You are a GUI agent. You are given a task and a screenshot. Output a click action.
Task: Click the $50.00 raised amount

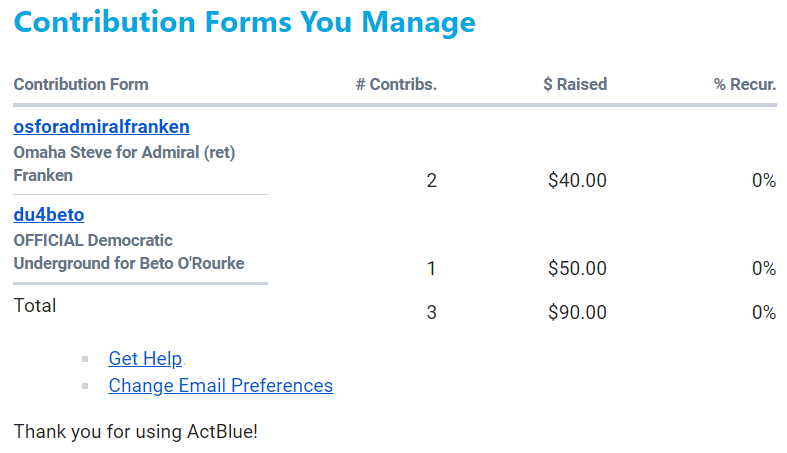(577, 269)
